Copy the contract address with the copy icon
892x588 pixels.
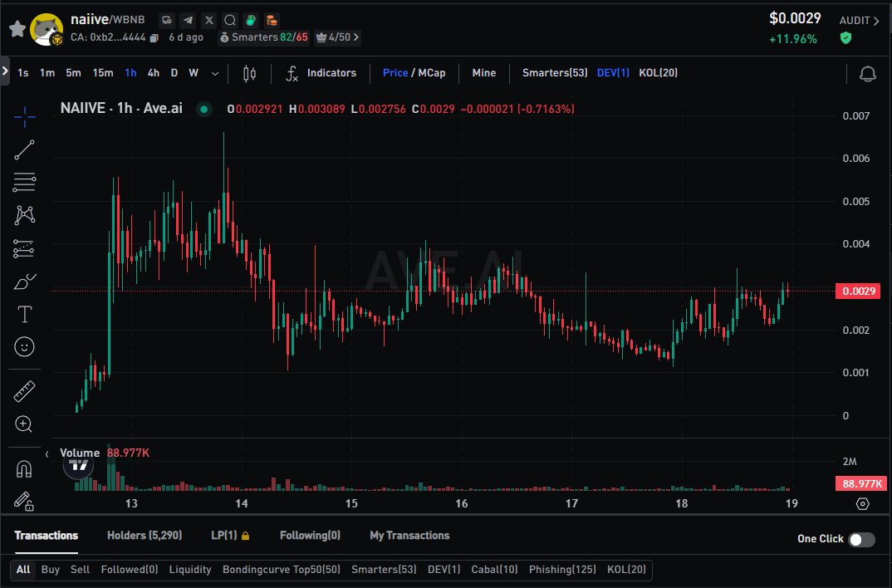tap(154, 37)
